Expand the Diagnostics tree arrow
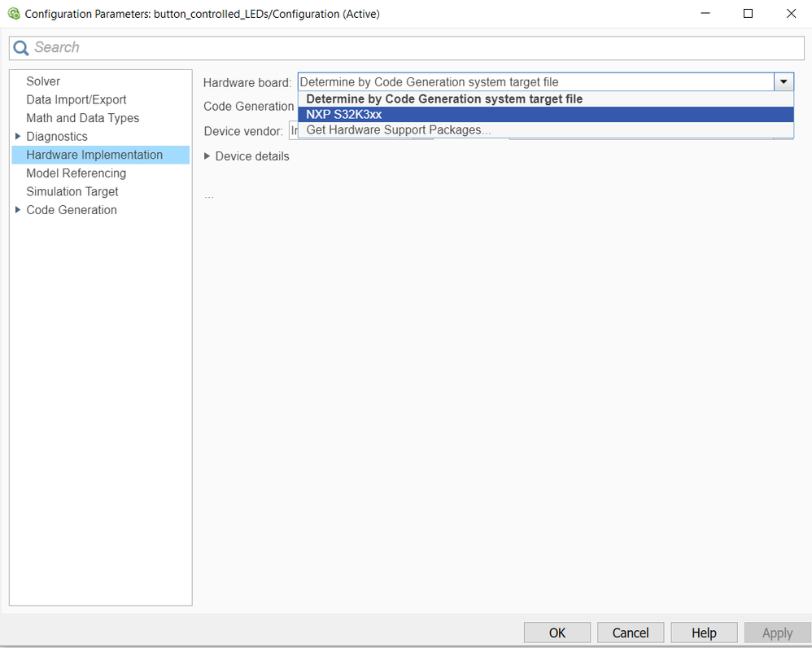The height and width of the screenshot is (648, 812). (18, 136)
